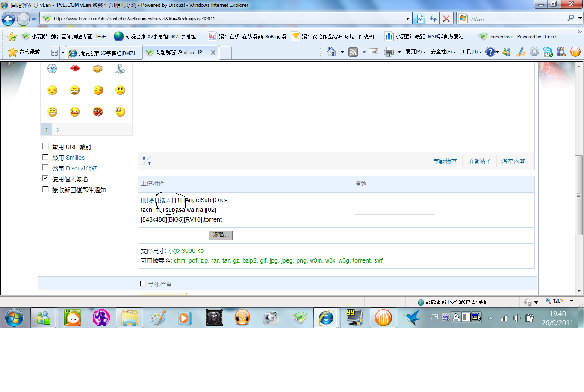Insert the red lips smiley

pos(75,68)
